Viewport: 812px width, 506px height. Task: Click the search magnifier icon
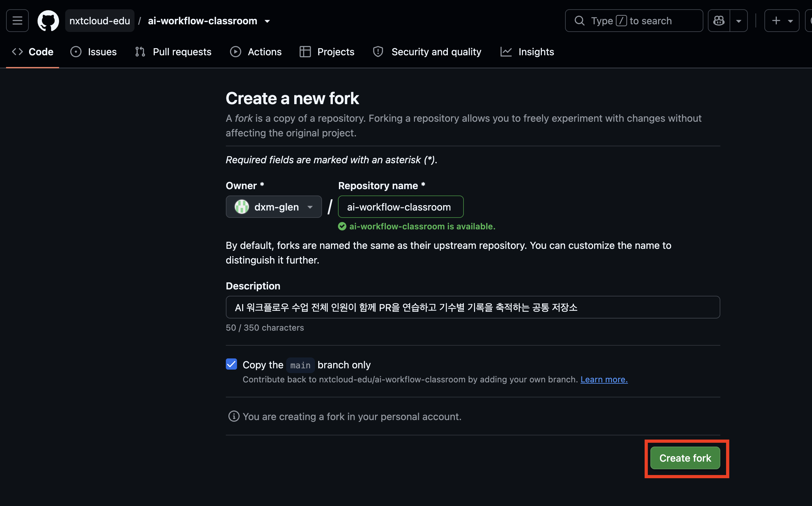[579, 21]
